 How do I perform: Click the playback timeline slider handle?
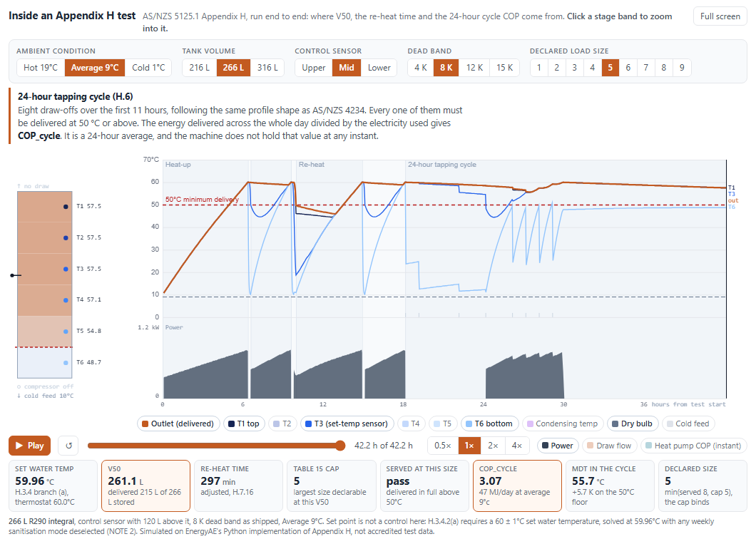tap(340, 446)
